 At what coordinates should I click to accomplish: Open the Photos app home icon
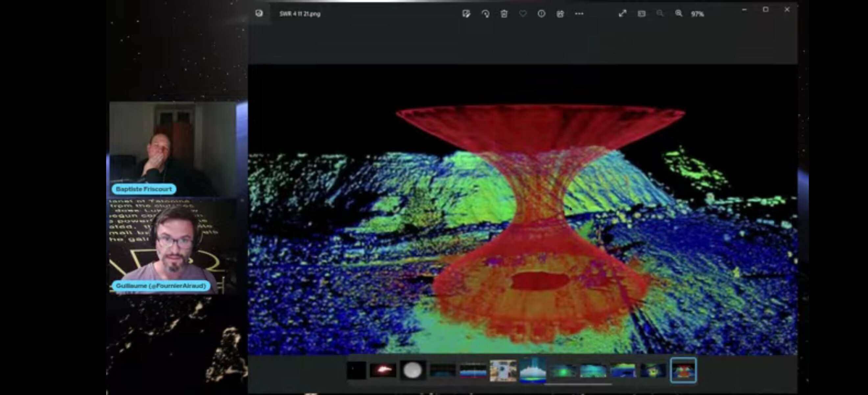point(259,13)
